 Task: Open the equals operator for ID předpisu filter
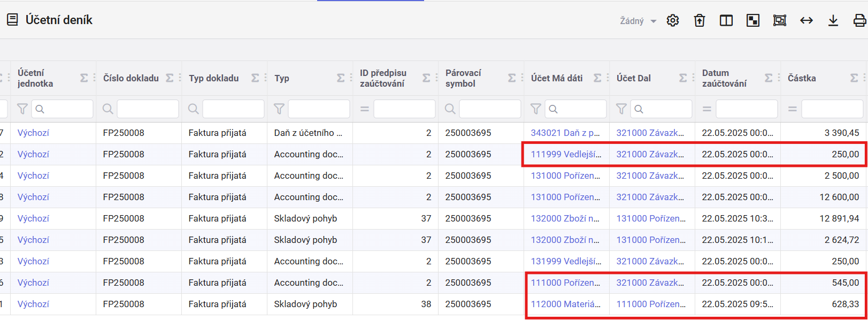(x=364, y=109)
